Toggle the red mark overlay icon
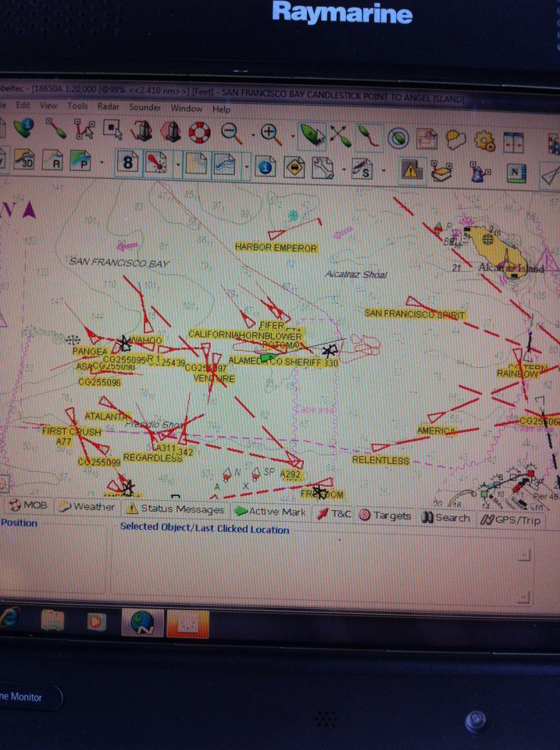The image size is (560, 750). [156, 163]
